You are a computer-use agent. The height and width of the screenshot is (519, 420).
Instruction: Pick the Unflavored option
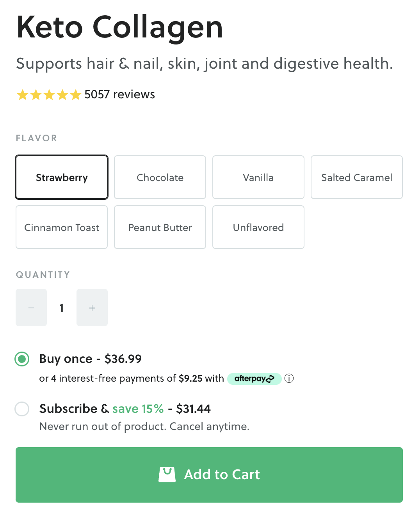click(x=258, y=227)
